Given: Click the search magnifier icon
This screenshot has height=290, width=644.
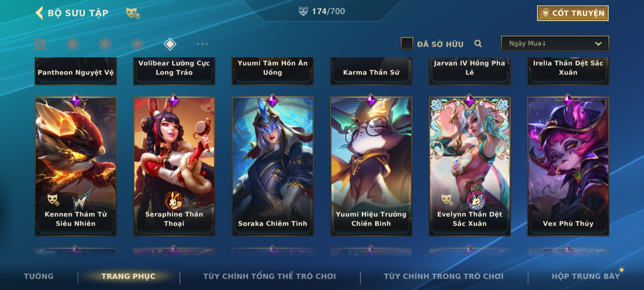Looking at the screenshot, I should coord(478,44).
